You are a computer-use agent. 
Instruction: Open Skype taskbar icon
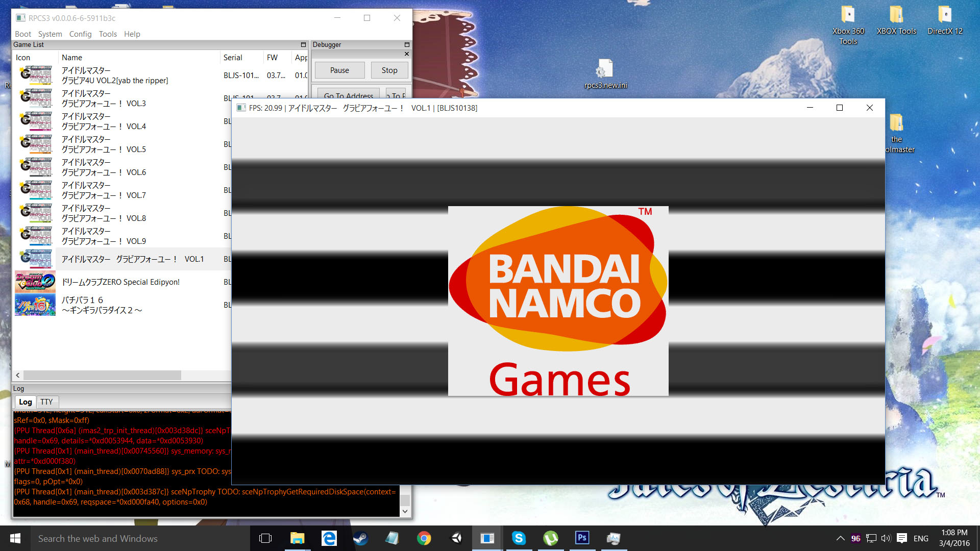519,538
